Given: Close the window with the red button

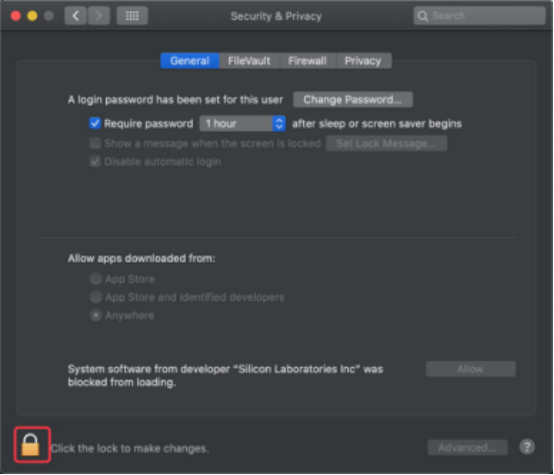Looking at the screenshot, I should [16, 16].
